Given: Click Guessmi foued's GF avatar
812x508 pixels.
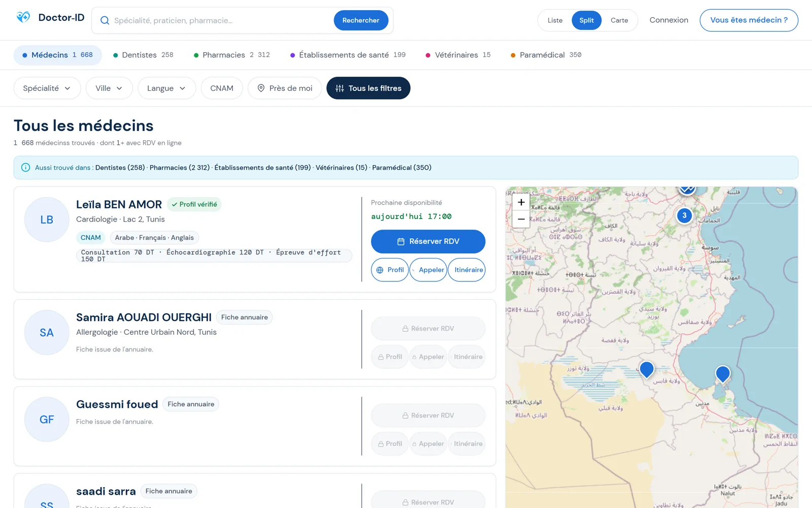Looking at the screenshot, I should (x=47, y=419).
